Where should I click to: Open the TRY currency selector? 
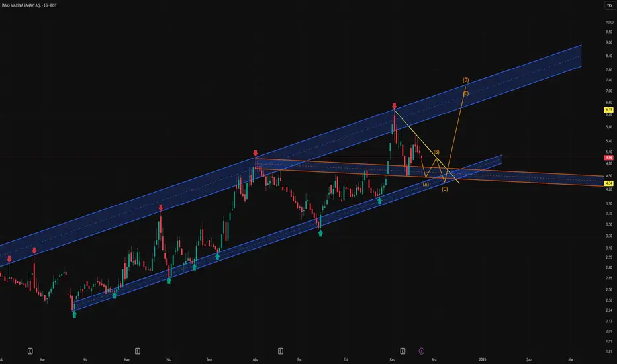[610, 5]
